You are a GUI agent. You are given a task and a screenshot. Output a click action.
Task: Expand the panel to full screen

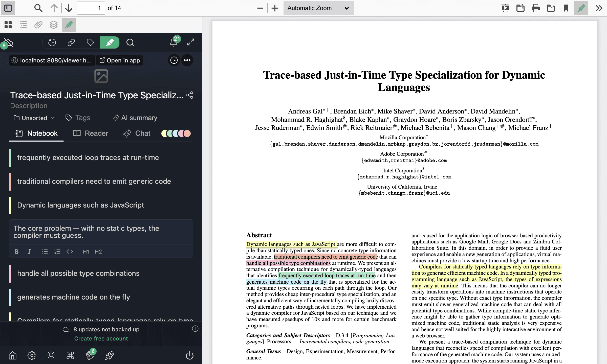191,42
